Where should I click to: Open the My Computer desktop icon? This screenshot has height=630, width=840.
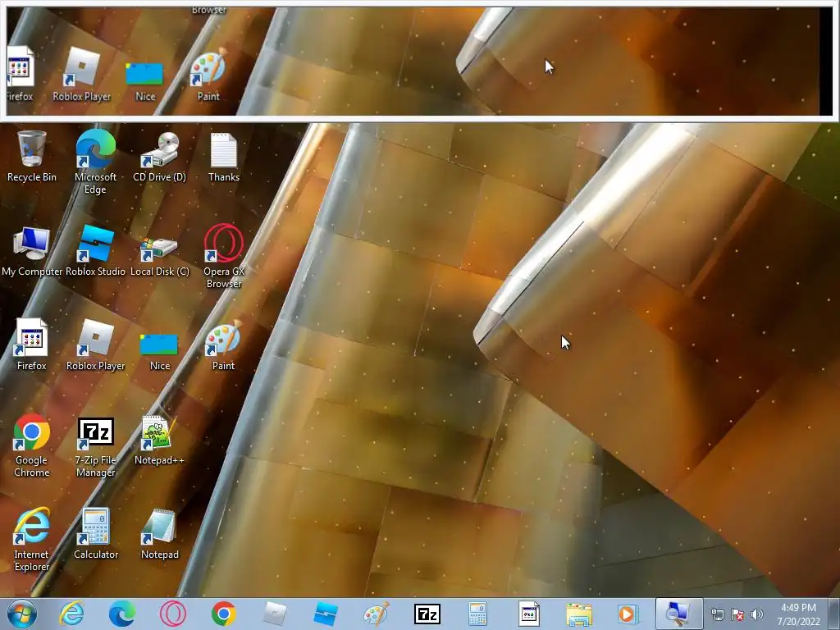click(32, 251)
